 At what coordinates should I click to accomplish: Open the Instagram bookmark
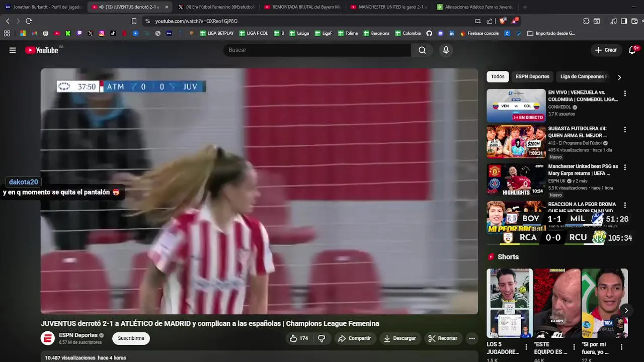click(102, 34)
